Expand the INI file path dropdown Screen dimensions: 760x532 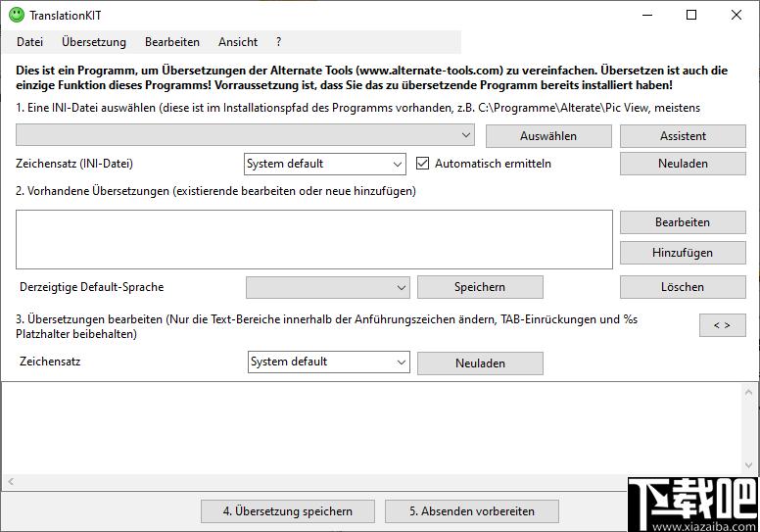click(x=245, y=135)
